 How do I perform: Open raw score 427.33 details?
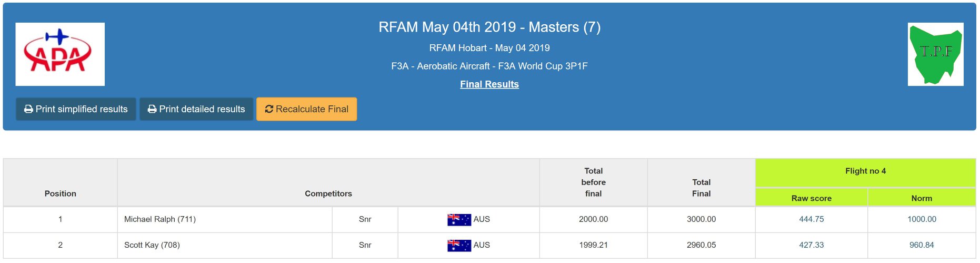[x=811, y=245]
